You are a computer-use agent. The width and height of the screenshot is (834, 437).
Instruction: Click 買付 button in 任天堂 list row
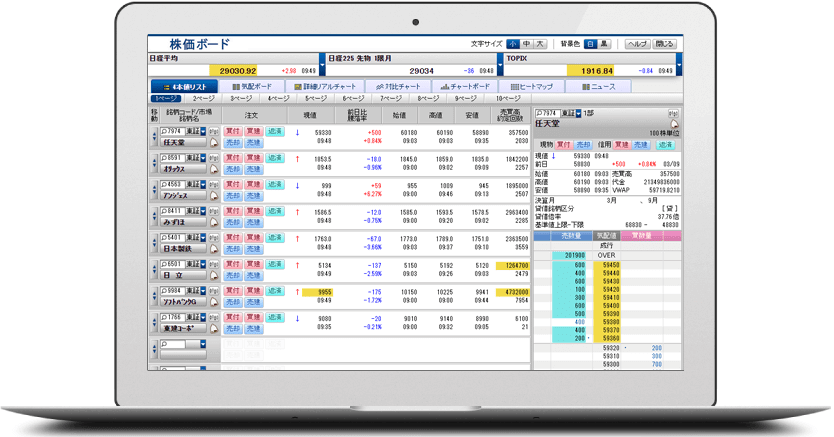pyautogui.click(x=233, y=131)
